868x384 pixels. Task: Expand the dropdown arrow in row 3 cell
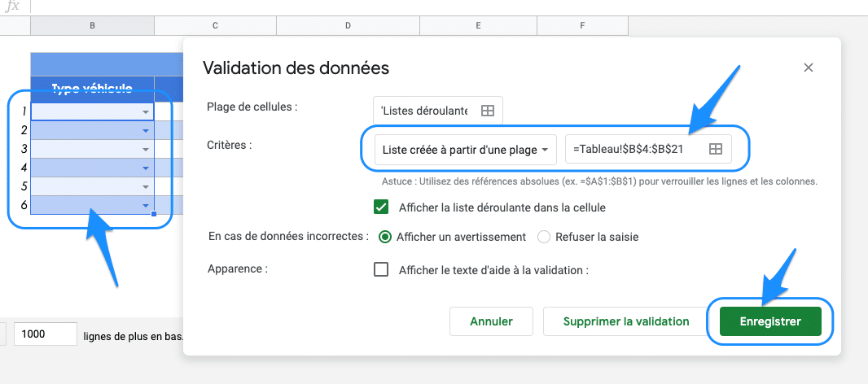146,150
